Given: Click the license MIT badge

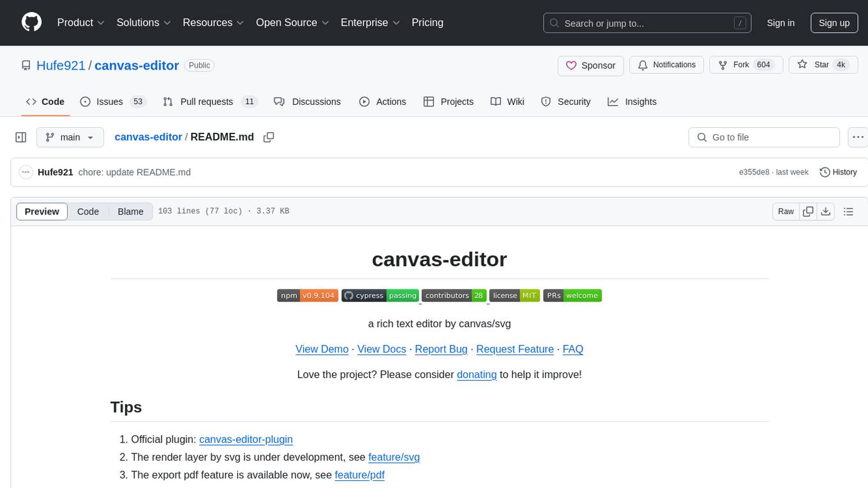Looking at the screenshot, I should point(514,295).
